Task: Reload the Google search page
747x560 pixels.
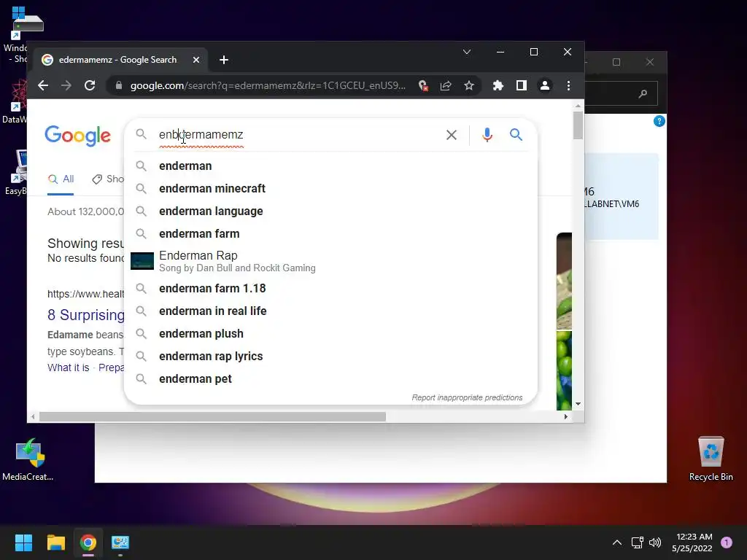Action: (x=90, y=86)
